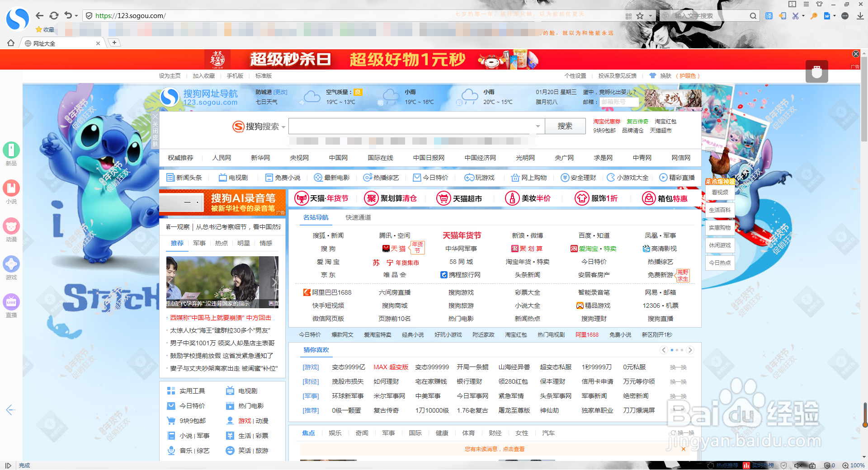Viewport: 868px width, 470px height.
Task: Open the translate tool icon
Action: click(x=769, y=16)
